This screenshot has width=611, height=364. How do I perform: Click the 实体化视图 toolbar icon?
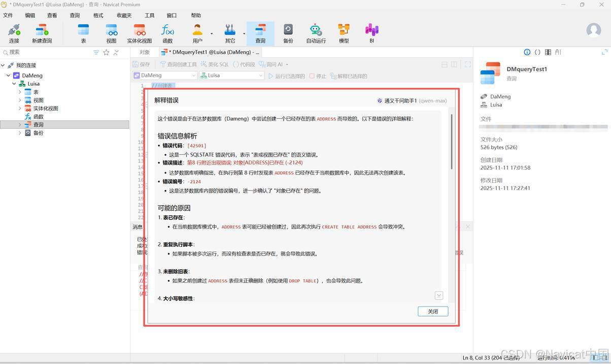pyautogui.click(x=140, y=33)
